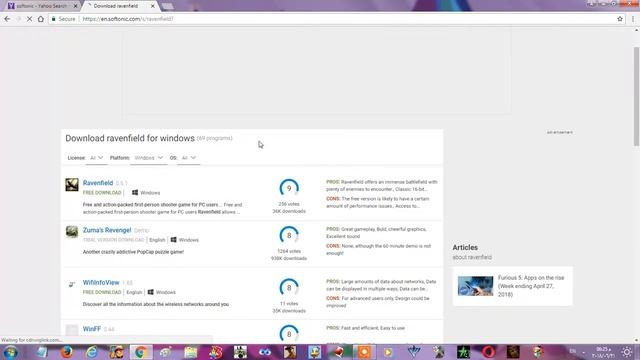Close the softonic Yahoo Search tab
Image resolution: width=640 pixels, height=360 pixels.
click(x=75, y=6)
